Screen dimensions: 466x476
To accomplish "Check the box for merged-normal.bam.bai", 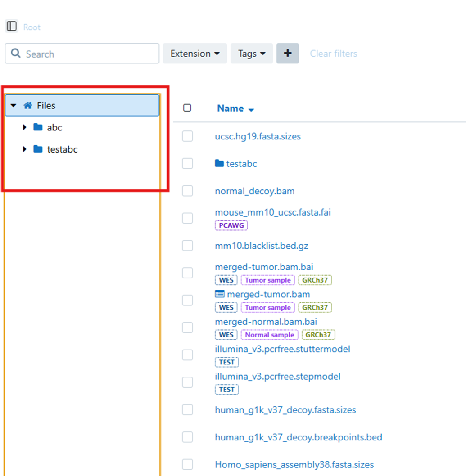I will coord(187,327).
